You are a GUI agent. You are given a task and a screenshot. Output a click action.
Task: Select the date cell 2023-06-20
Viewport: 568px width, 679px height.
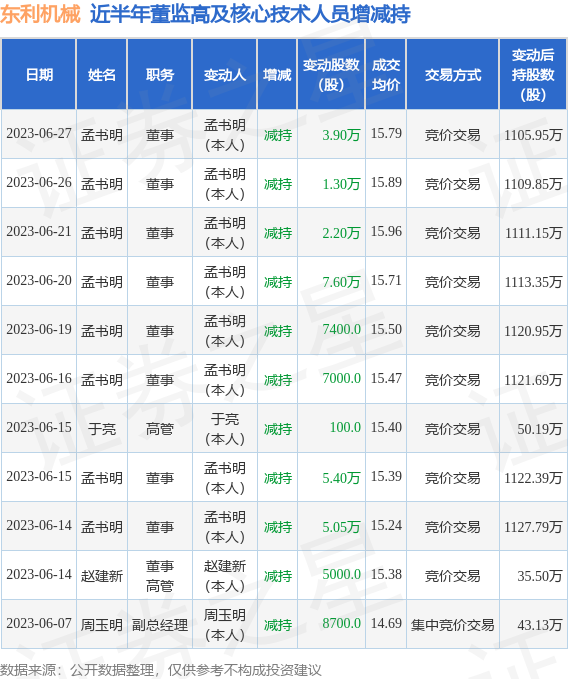pyautogui.click(x=39, y=281)
